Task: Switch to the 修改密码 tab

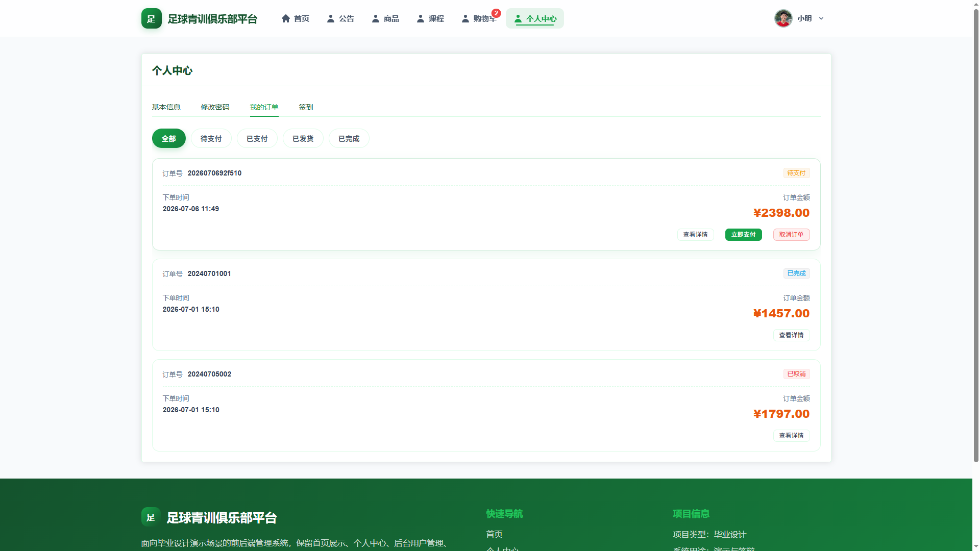Action: point(215,107)
